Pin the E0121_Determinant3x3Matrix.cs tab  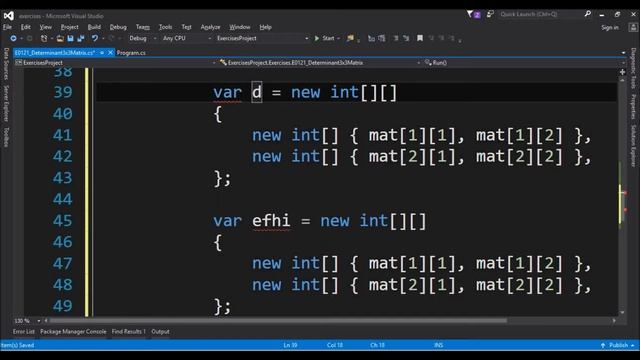pos(102,53)
